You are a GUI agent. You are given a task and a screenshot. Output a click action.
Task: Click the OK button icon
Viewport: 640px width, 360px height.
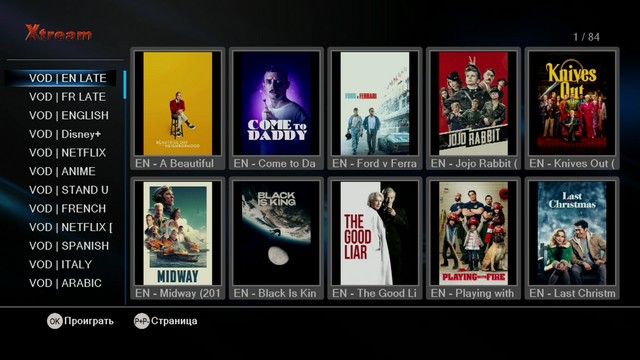tap(54, 321)
